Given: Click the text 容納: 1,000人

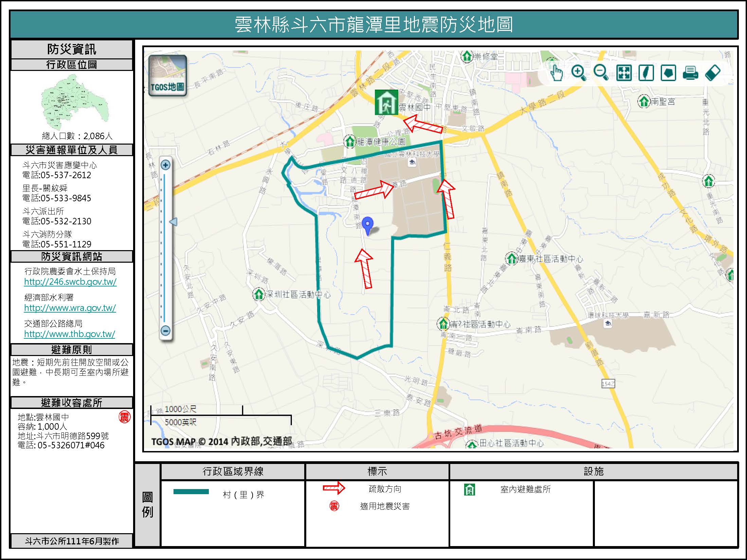Looking at the screenshot, I should click(x=42, y=427).
